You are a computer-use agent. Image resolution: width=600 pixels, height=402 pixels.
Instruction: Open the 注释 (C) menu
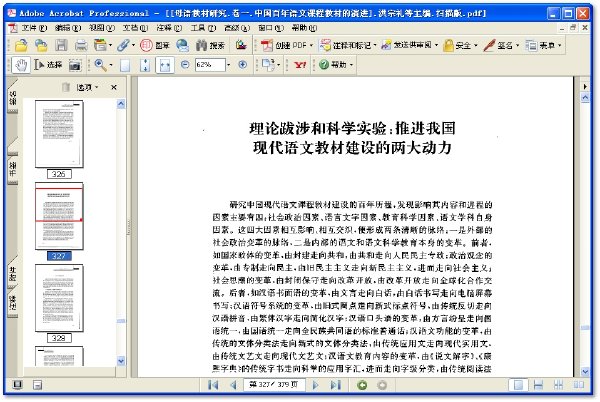click(169, 28)
